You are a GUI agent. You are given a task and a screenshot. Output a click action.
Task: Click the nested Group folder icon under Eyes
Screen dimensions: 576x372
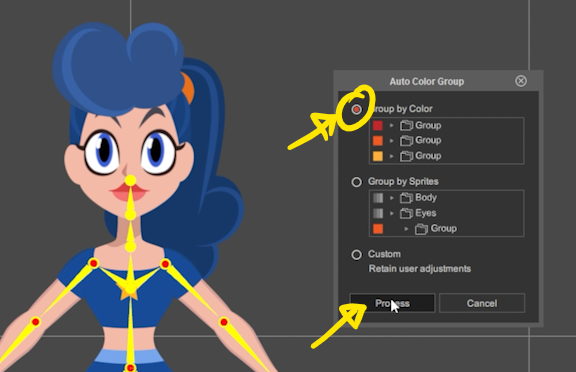[x=421, y=229]
